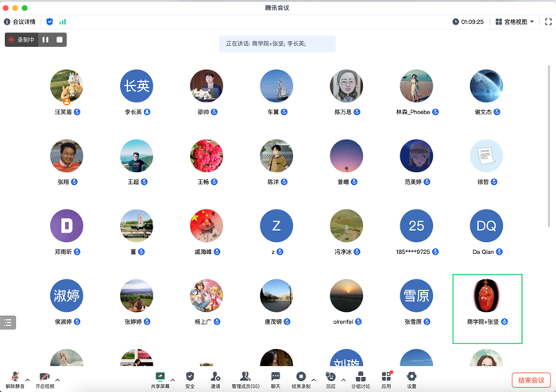Click the Share Screen (共享屏幕) icon
This screenshot has height=392, width=556.
click(160, 378)
